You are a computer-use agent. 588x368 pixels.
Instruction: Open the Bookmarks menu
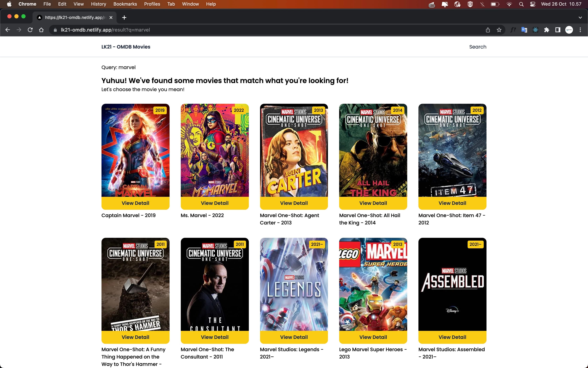click(x=125, y=4)
